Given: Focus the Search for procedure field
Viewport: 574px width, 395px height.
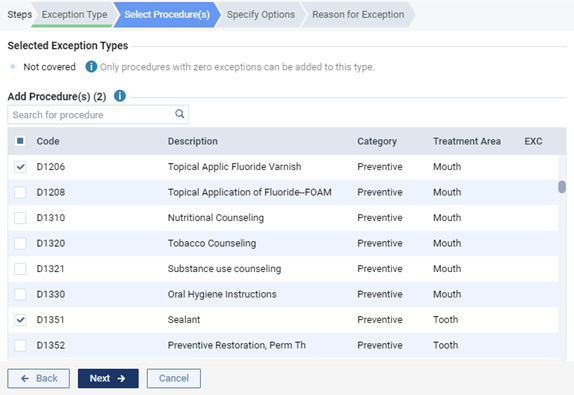Looking at the screenshot, I should pyautogui.click(x=98, y=115).
